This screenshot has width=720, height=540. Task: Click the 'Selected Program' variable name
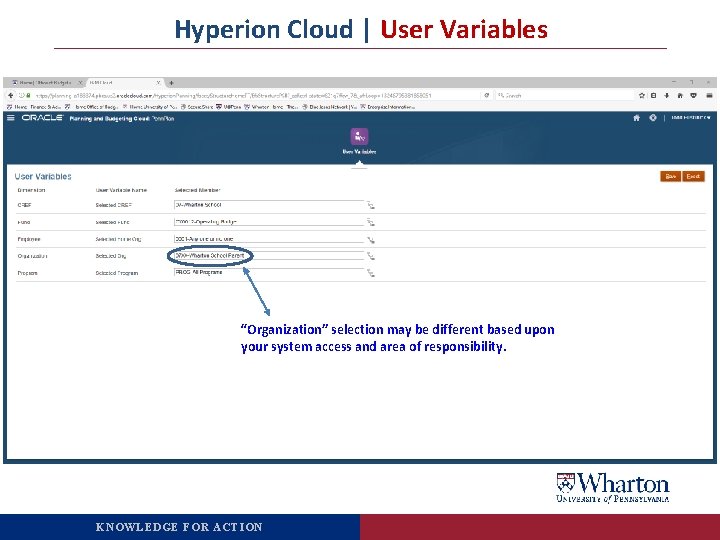pos(117,273)
